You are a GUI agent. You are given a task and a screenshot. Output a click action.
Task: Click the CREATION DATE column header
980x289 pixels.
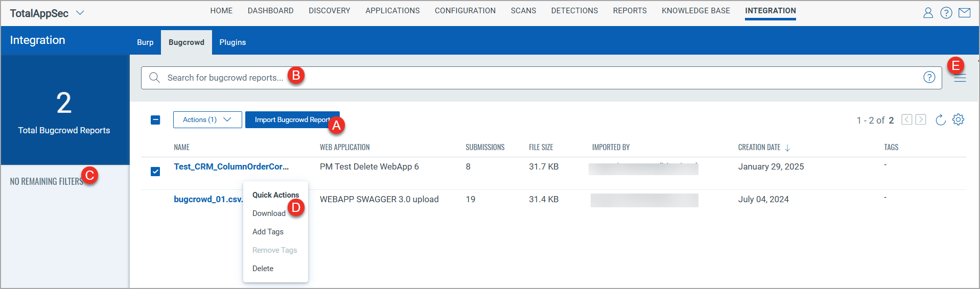pos(759,148)
